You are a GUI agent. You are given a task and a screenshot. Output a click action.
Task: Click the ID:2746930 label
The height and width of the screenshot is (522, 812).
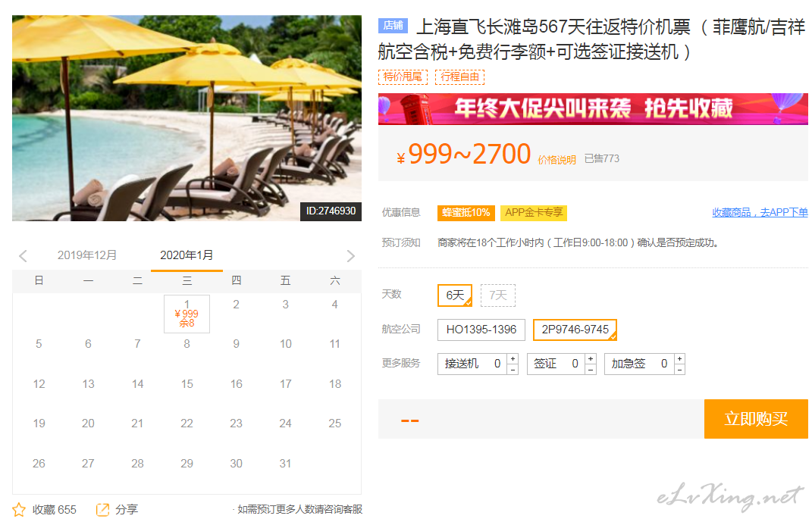pyautogui.click(x=331, y=211)
